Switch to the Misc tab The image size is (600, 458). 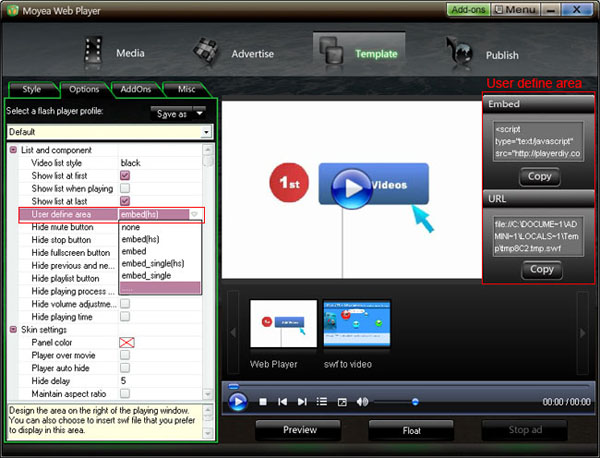pyautogui.click(x=186, y=89)
